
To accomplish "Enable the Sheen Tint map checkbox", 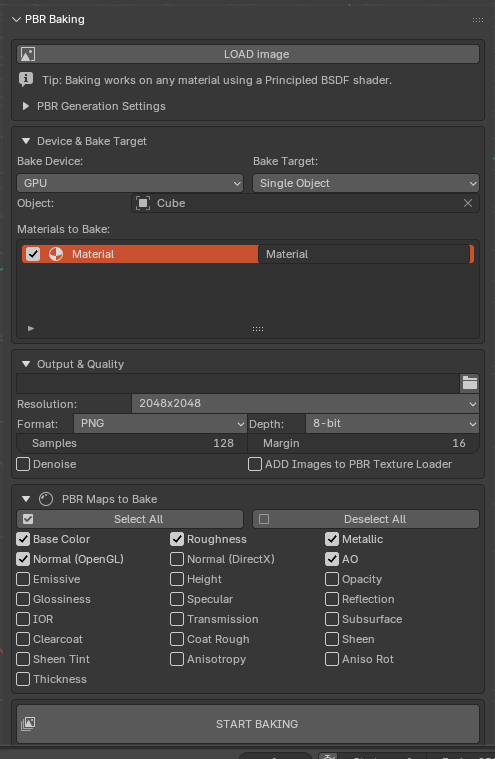I will [23, 659].
